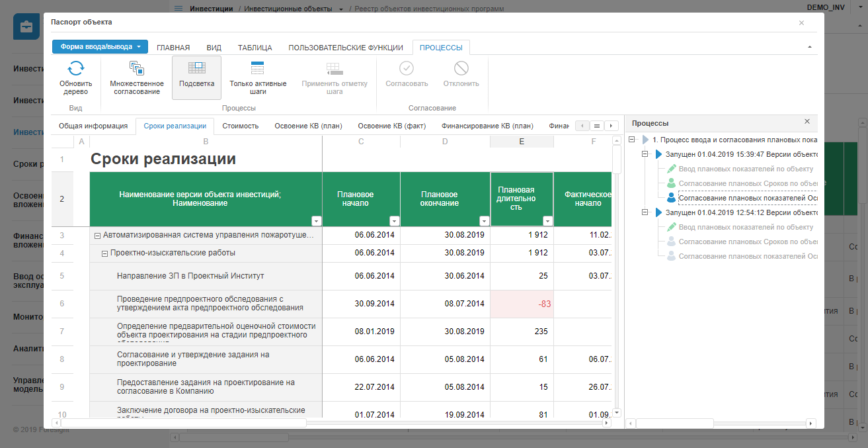
Task: Open Плановое начало column filter dropdown
Action: tap(395, 221)
